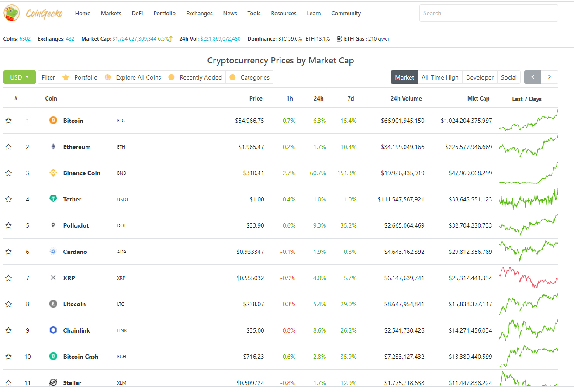The height and width of the screenshot is (392, 574).
Task: Click in the Search field
Action: pos(489,13)
